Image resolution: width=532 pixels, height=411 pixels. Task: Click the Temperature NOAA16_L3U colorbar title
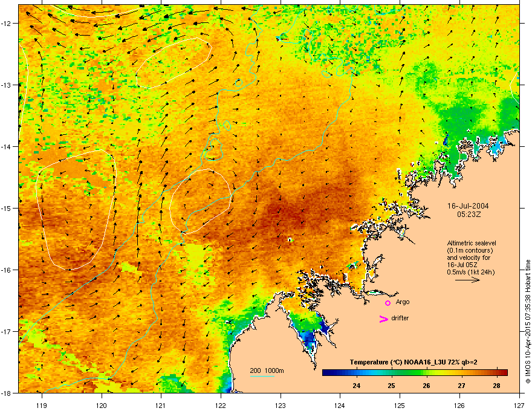pos(414,362)
